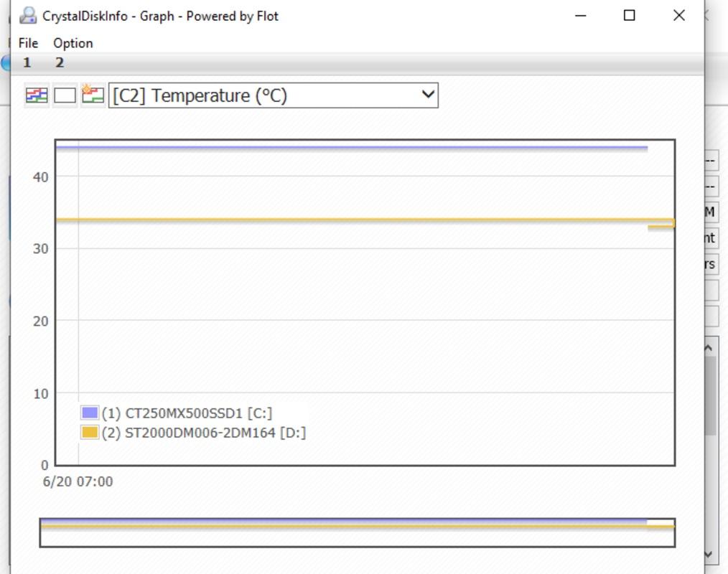The height and width of the screenshot is (574, 728).
Task: Click the chevron on the temperature graph selector
Action: [426, 95]
